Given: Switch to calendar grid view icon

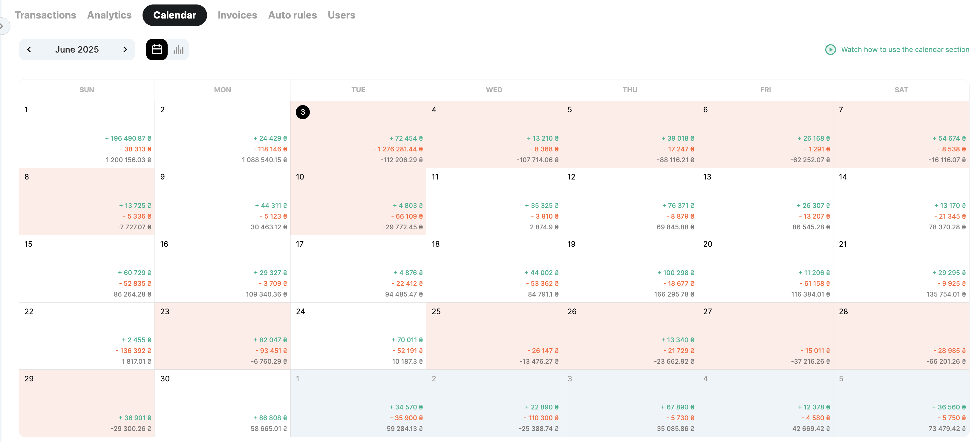Looking at the screenshot, I should (x=157, y=50).
